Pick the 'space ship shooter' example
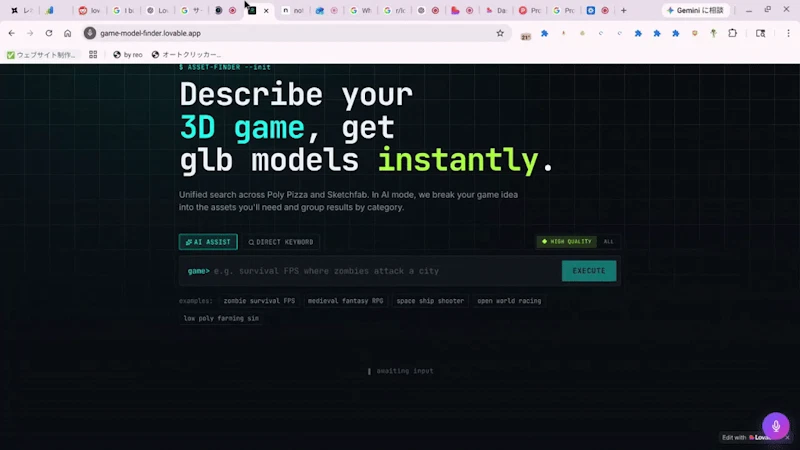The width and height of the screenshot is (800, 450). 430,301
